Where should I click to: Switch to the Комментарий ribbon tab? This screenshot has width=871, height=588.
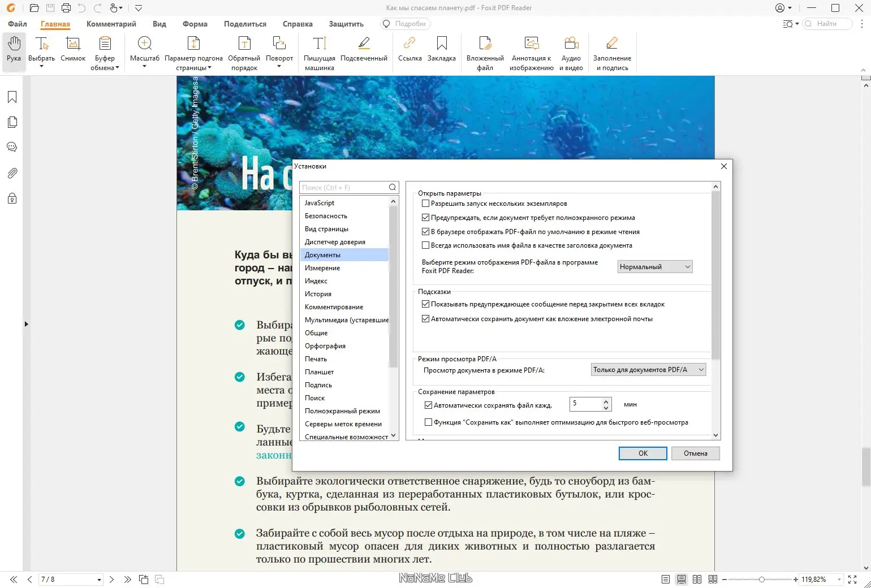(111, 24)
